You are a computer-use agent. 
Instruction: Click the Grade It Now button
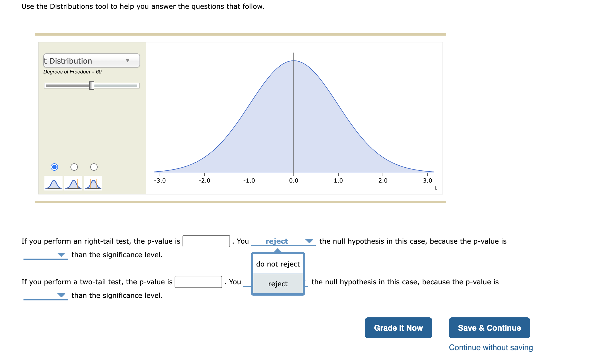pos(398,328)
